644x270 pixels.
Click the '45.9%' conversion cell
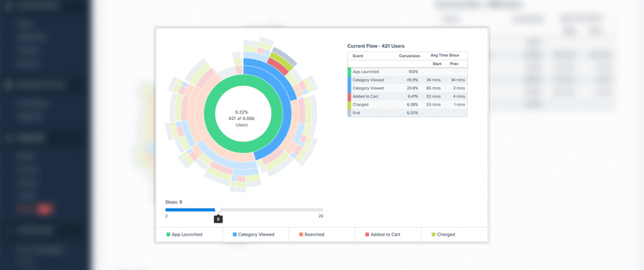[x=412, y=80]
